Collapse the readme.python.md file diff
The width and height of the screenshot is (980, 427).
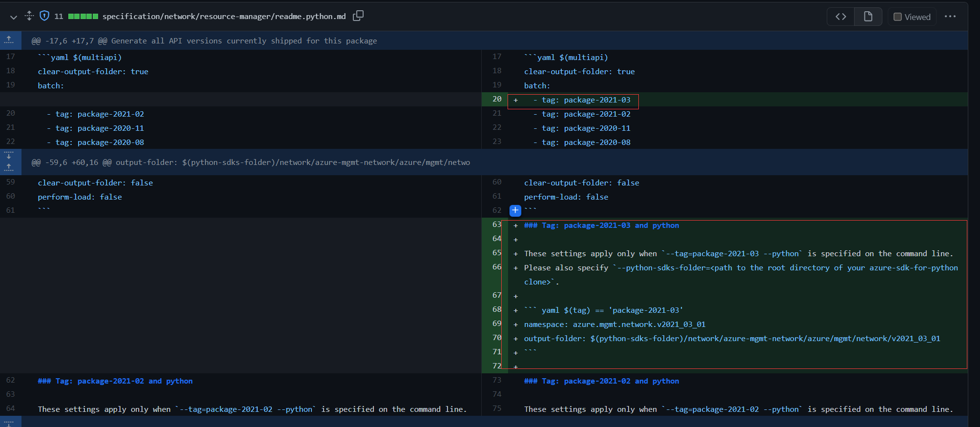(14, 17)
